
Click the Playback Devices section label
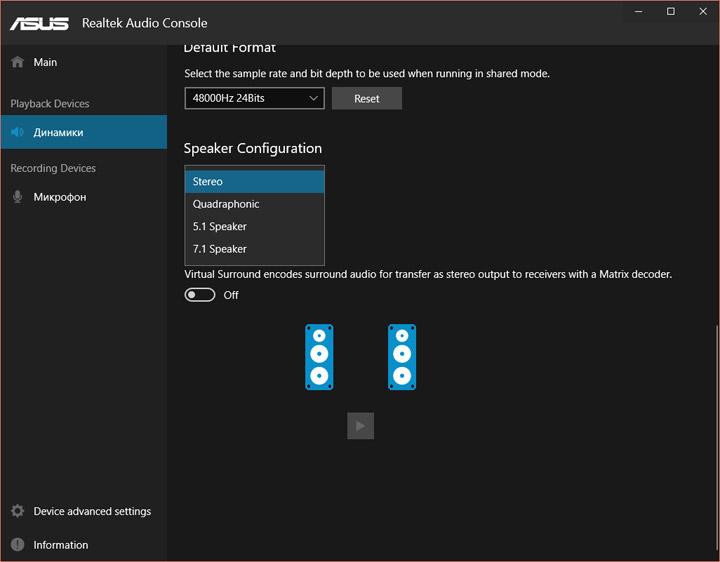[50, 104]
